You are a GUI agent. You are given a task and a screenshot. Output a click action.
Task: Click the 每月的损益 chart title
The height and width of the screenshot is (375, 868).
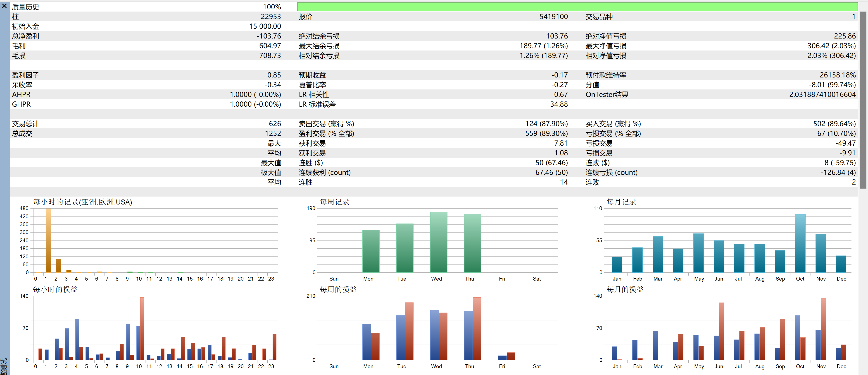point(625,289)
